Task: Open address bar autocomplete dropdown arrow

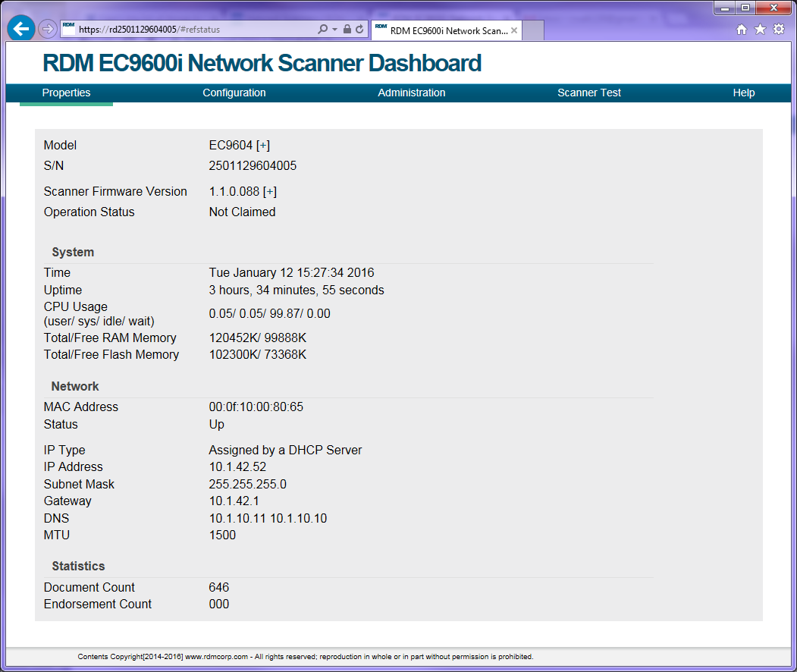Action: (x=334, y=30)
